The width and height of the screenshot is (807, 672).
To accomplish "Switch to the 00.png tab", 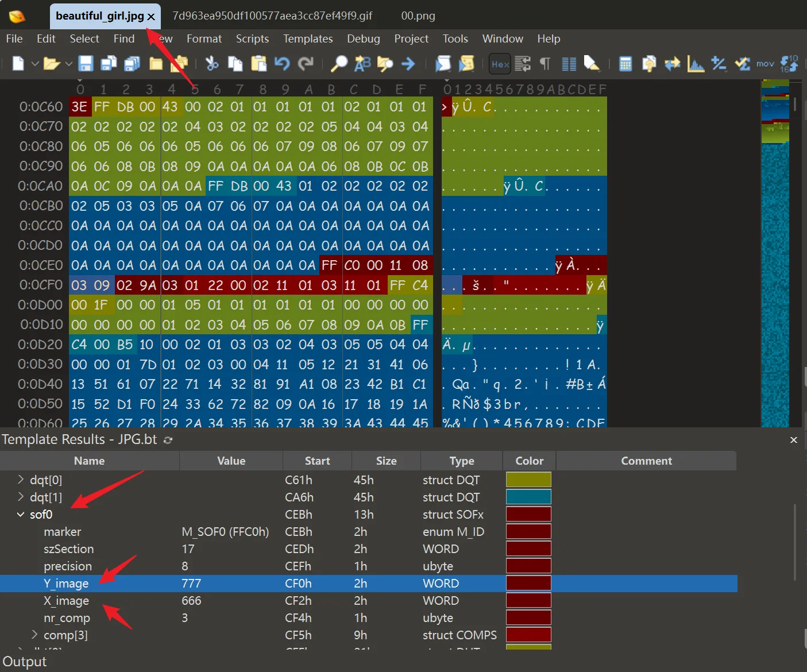I will click(418, 16).
